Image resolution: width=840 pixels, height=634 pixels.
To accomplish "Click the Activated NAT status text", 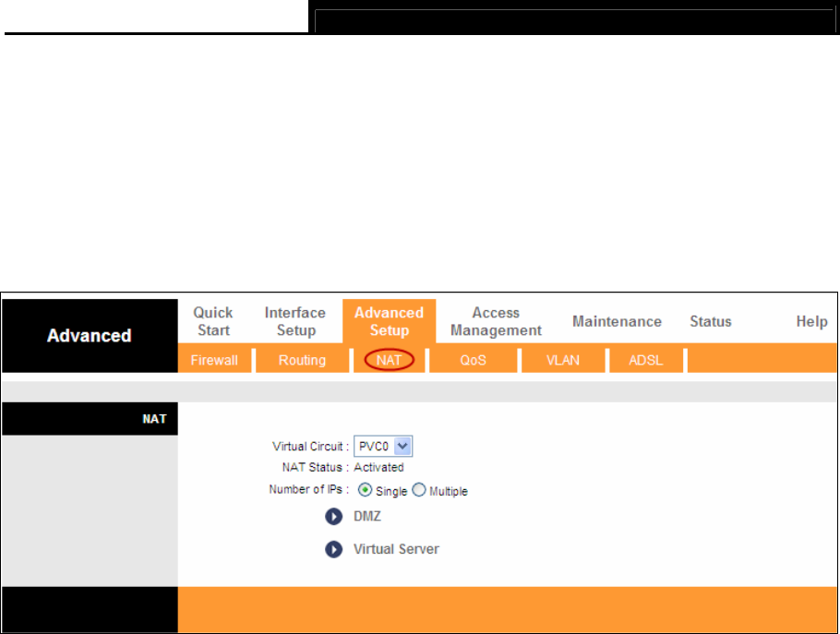I will click(x=378, y=468).
